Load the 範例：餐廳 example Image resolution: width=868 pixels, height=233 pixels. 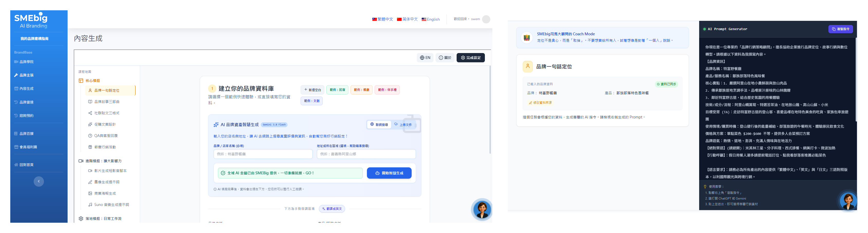[x=362, y=90]
